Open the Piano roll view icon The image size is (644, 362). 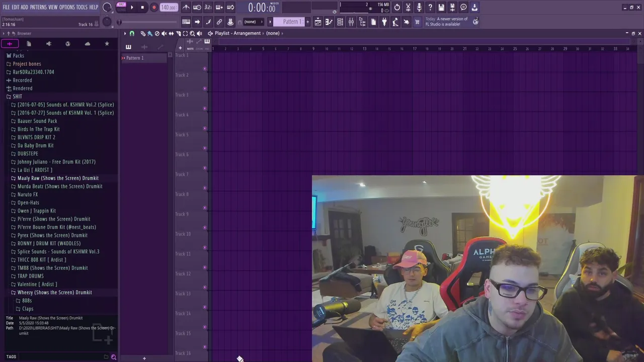[x=329, y=22]
